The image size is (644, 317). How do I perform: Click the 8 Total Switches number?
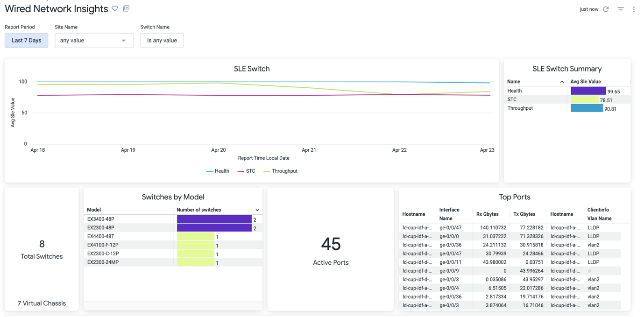[x=42, y=244]
